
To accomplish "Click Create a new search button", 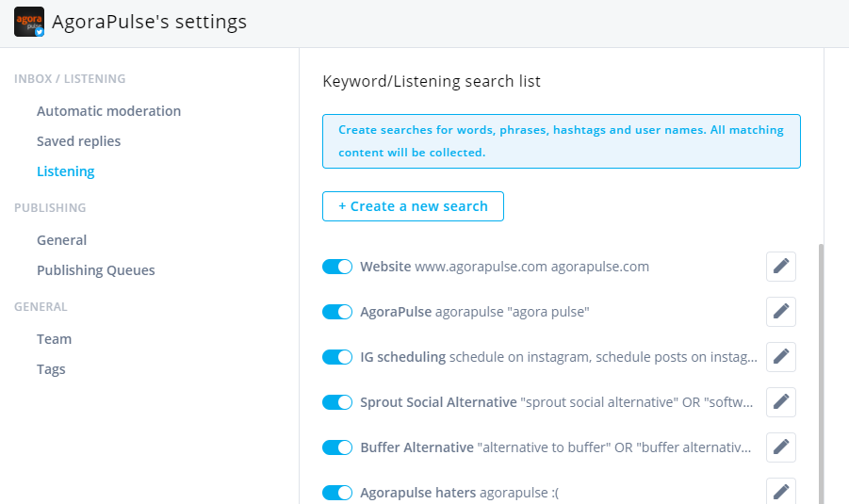I will tap(413, 206).
